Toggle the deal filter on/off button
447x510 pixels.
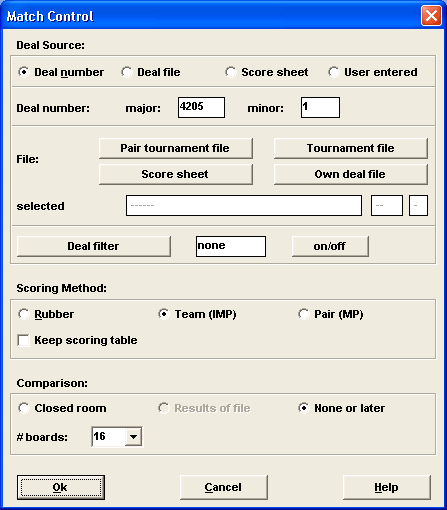330,246
